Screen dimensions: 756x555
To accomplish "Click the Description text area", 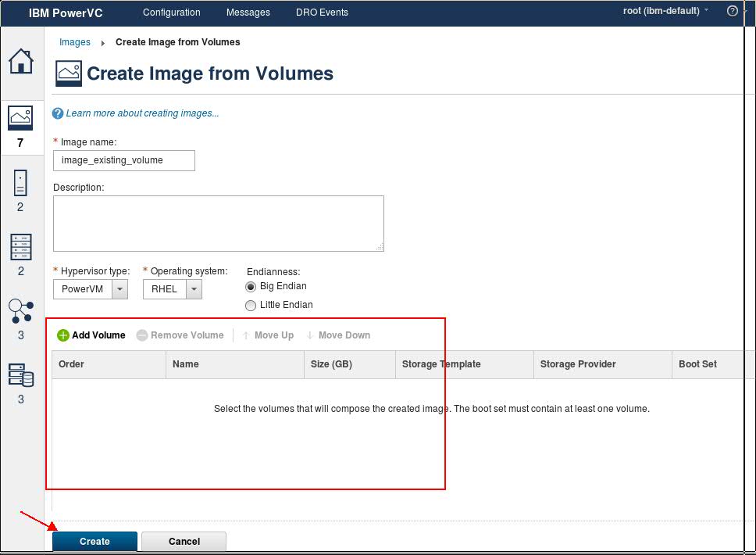I will pos(219,224).
